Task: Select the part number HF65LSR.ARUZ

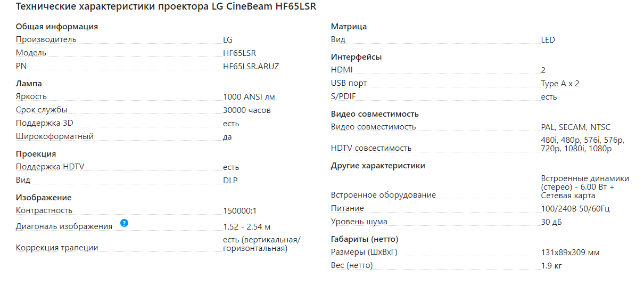Action: 251,66
